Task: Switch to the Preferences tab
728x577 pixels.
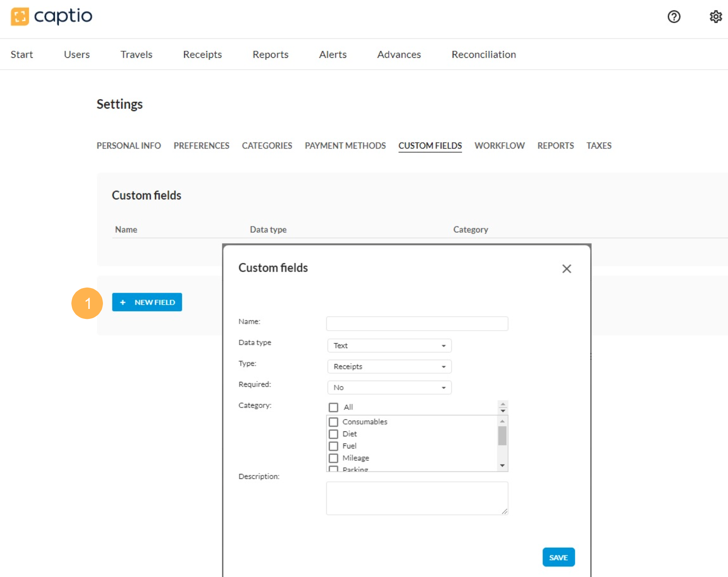Action: (x=202, y=146)
